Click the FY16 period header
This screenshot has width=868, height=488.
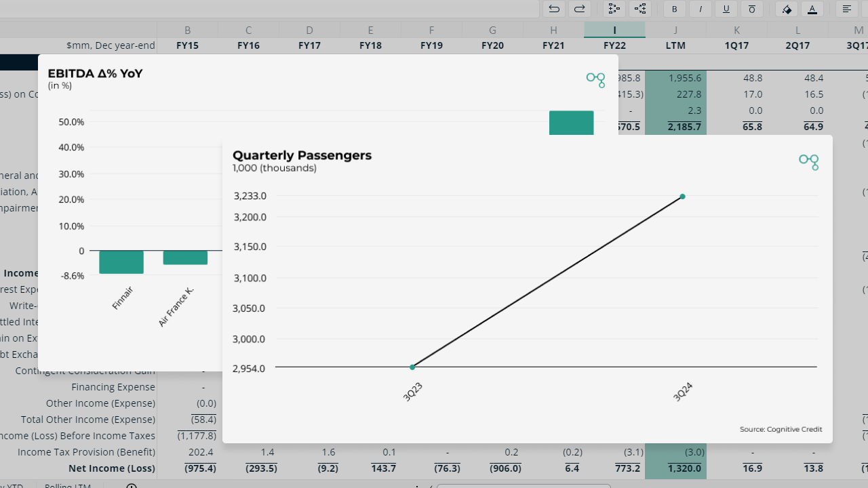[249, 45]
